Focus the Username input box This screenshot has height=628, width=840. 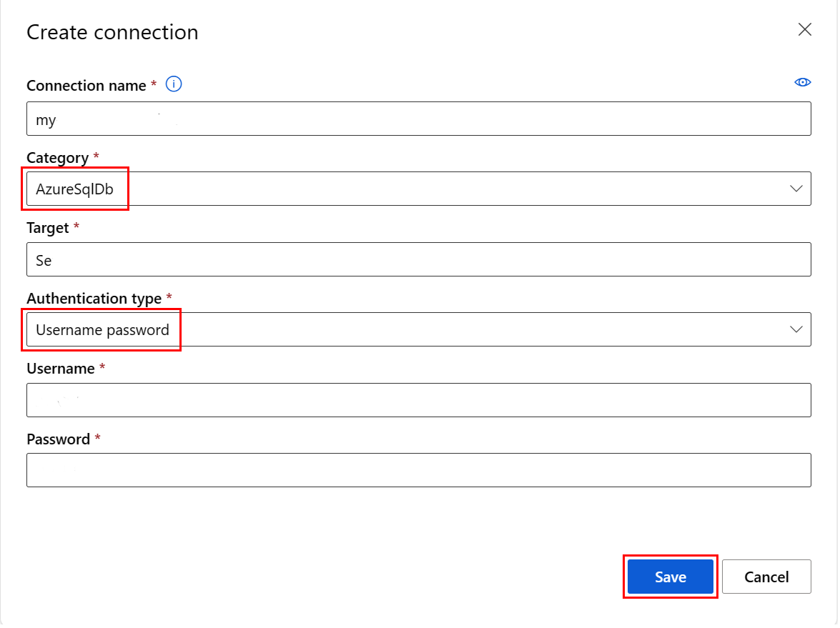pyautogui.click(x=418, y=400)
